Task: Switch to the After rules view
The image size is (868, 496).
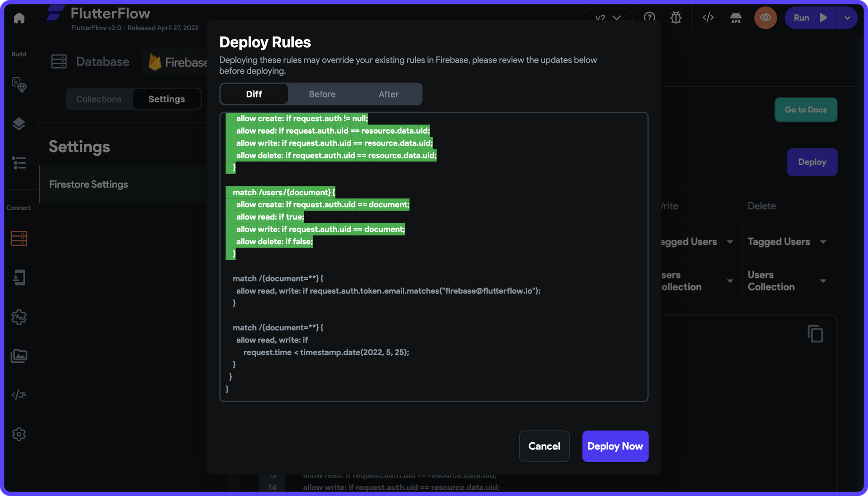Action: 388,94
